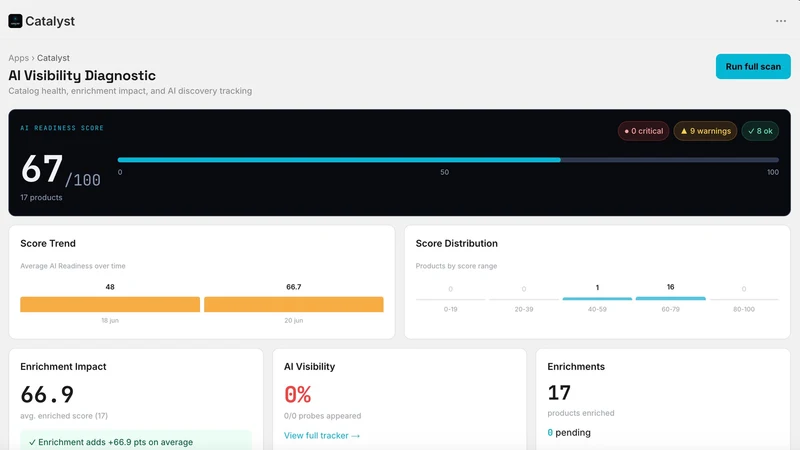Click the 0-19 score range label
Screen dimensions: 800x450
451,309
